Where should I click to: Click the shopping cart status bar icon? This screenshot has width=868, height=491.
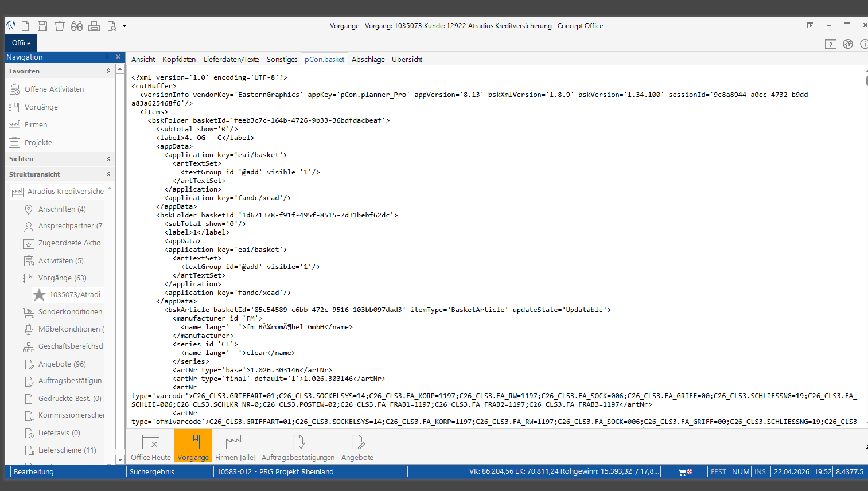[x=682, y=472]
